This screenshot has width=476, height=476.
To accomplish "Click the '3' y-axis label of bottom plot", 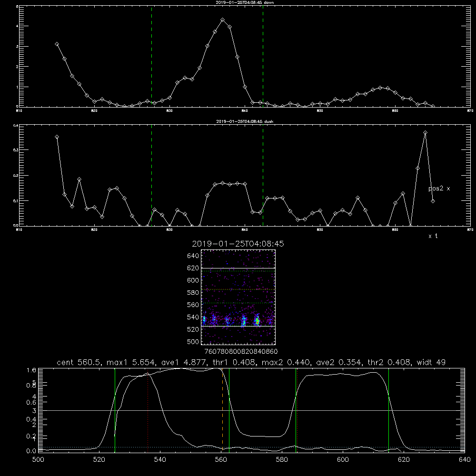I will click(34, 411).
